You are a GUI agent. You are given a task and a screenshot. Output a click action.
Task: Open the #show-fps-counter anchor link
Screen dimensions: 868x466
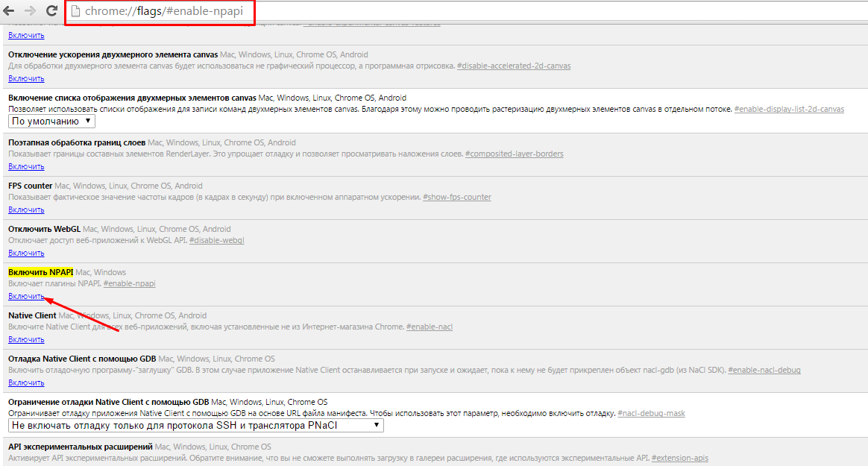point(456,197)
